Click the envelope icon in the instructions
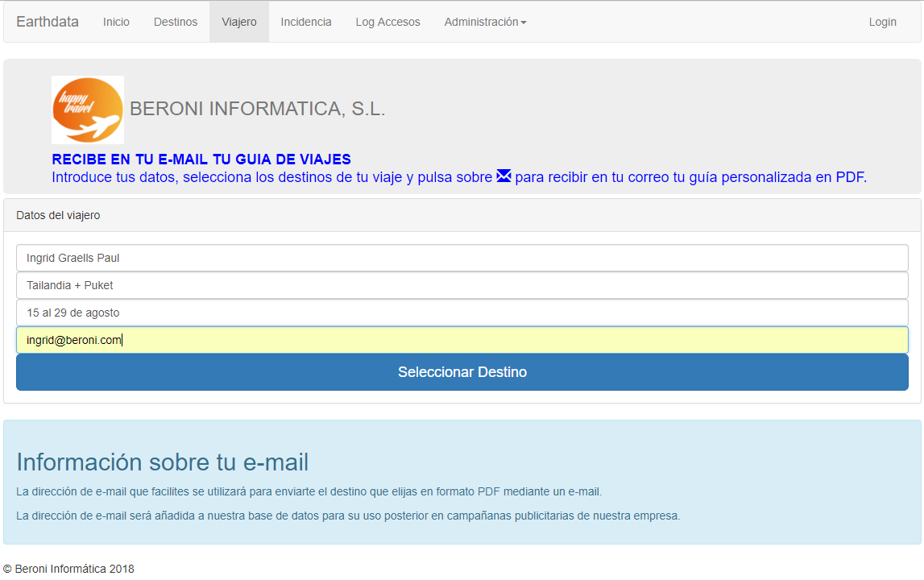 [x=503, y=176]
